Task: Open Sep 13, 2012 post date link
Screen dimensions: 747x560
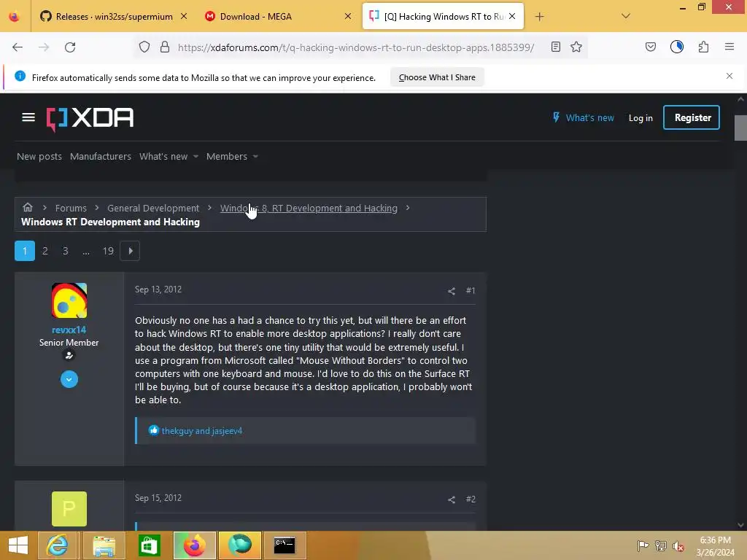Action: (x=158, y=289)
